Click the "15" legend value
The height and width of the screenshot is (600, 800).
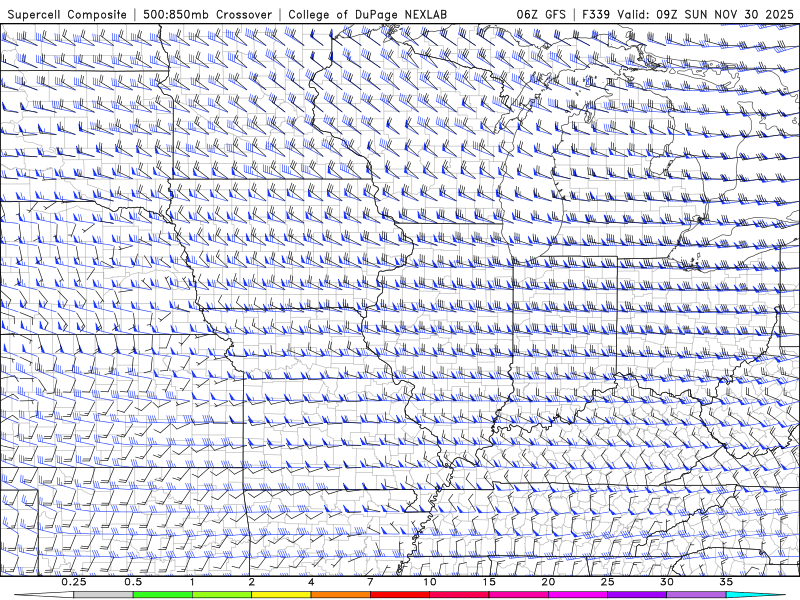[489, 582]
